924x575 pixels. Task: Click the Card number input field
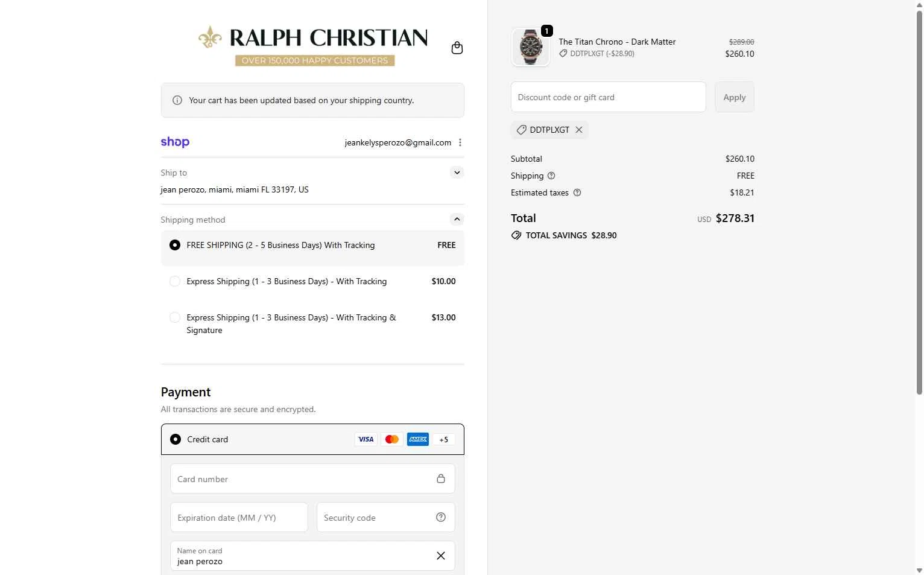click(312, 478)
